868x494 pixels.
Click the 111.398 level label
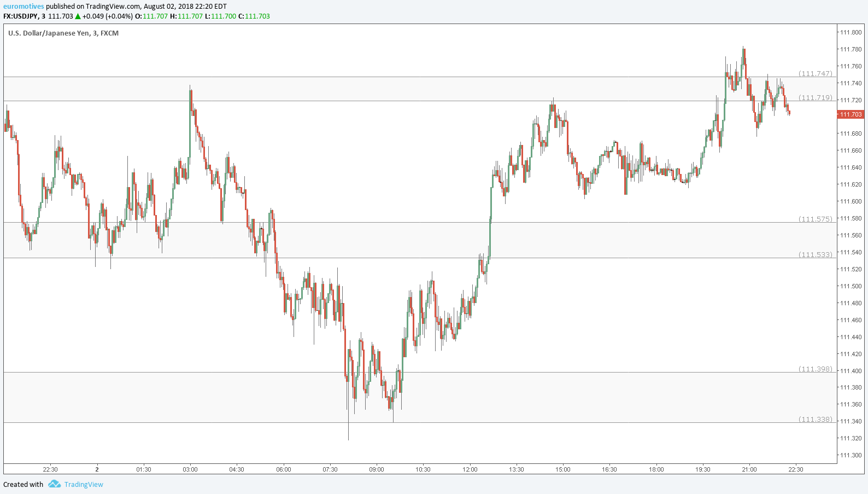(x=816, y=369)
